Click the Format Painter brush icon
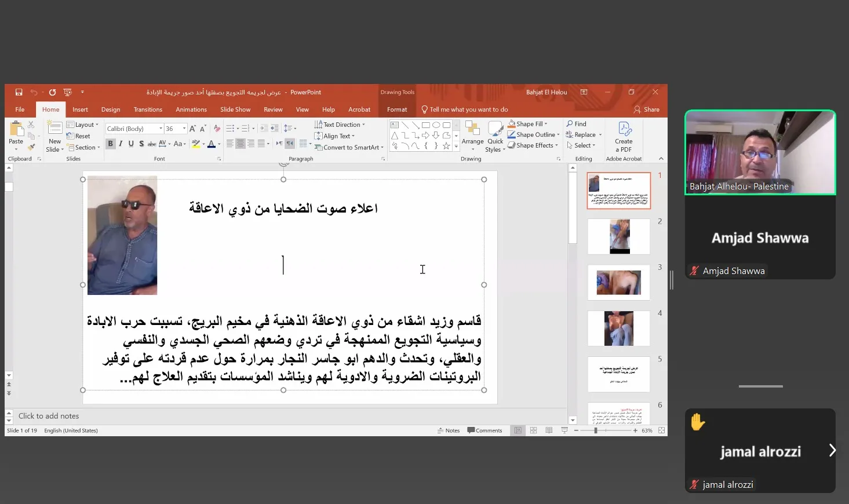 pyautogui.click(x=31, y=147)
